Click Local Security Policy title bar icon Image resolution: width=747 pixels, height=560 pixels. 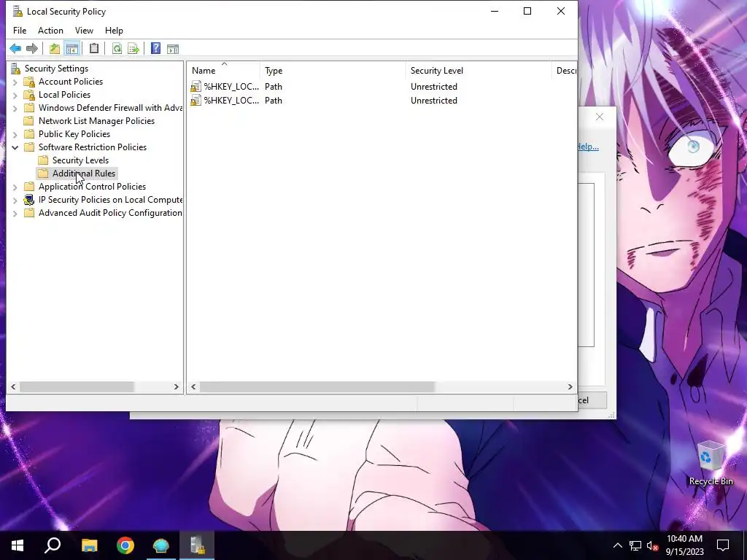coord(18,11)
